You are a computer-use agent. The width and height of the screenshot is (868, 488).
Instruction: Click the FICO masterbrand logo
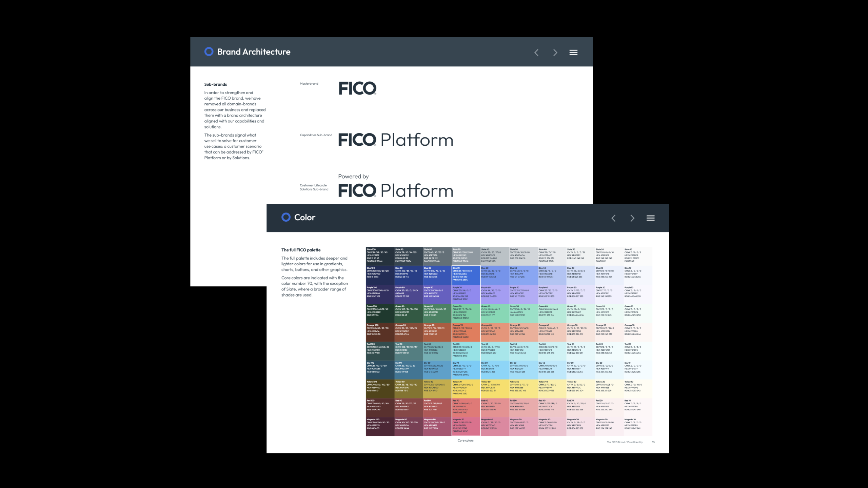pyautogui.click(x=357, y=88)
